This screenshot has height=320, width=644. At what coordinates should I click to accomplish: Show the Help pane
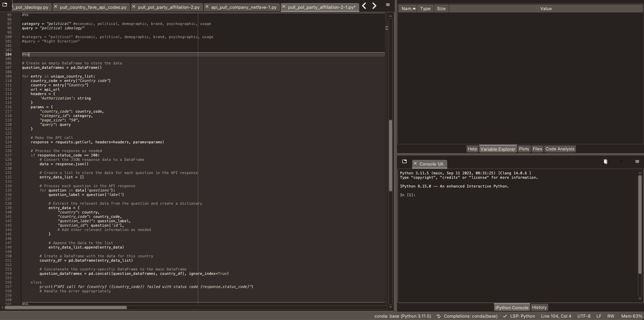click(472, 149)
